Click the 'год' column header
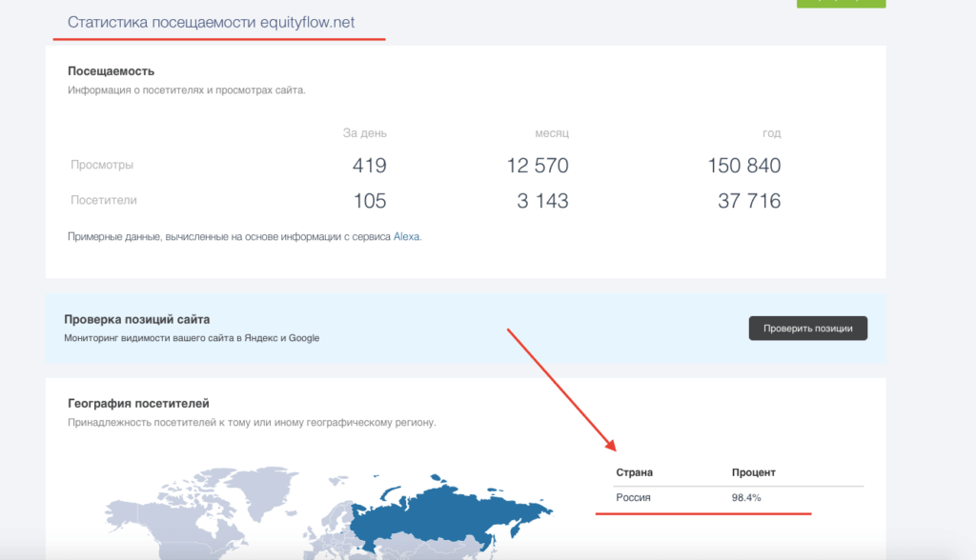Viewport: 976px width, 560px height. click(x=772, y=133)
